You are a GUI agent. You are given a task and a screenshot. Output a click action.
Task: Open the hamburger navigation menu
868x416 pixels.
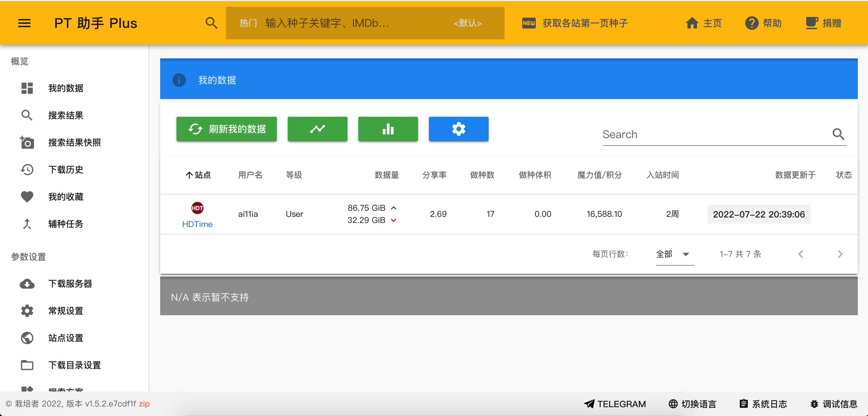point(24,23)
